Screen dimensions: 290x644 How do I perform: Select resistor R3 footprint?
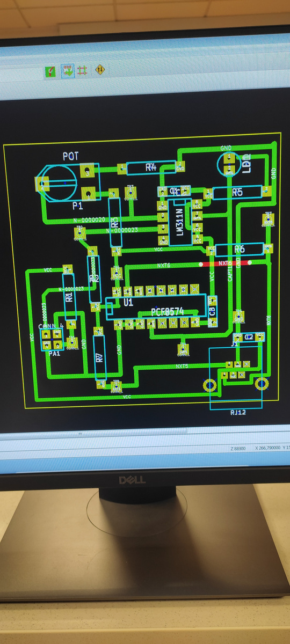point(114,222)
